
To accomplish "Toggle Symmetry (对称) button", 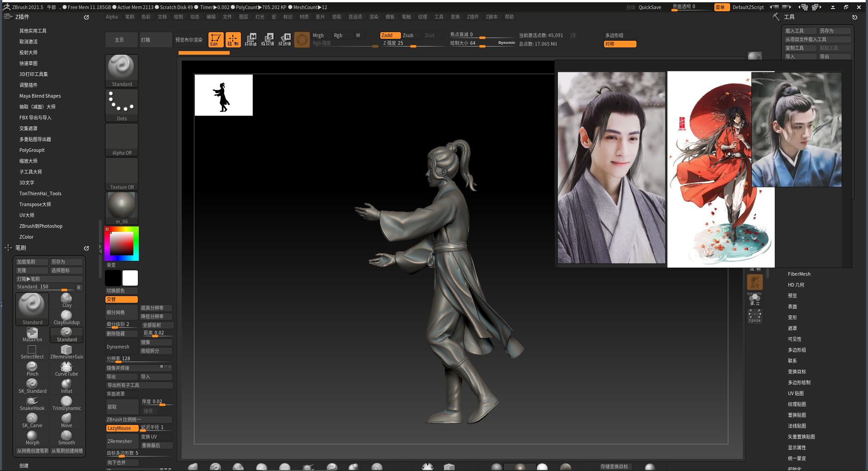I will (620, 44).
